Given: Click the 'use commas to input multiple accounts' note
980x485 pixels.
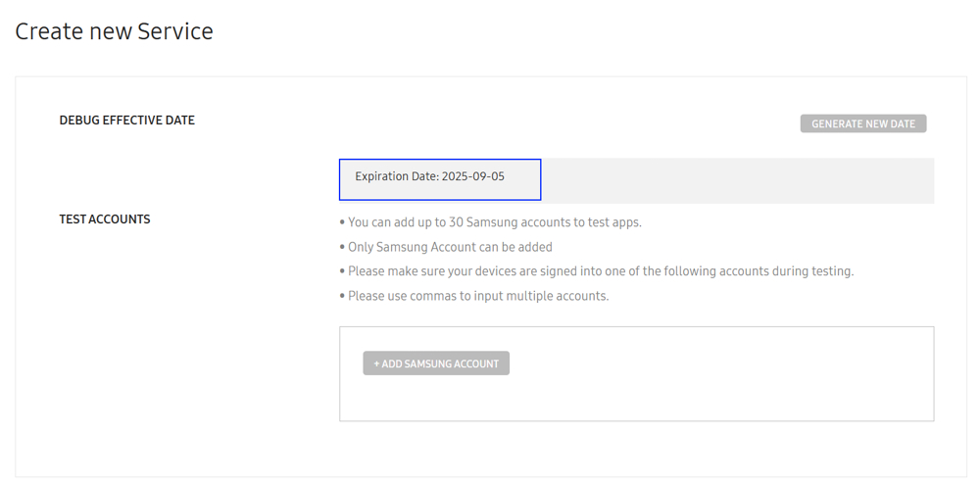Looking at the screenshot, I should coord(478,296).
